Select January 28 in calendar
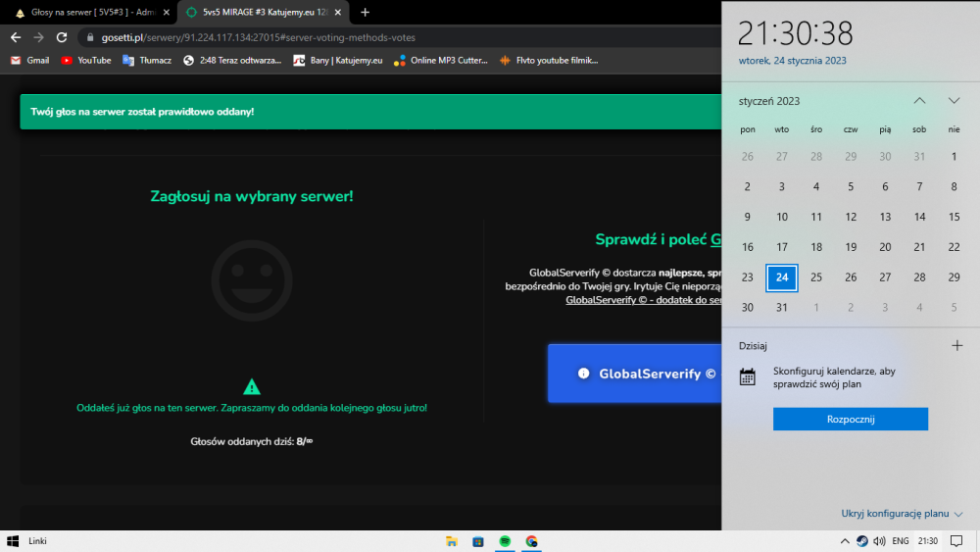The width and height of the screenshot is (980, 552). (x=919, y=277)
